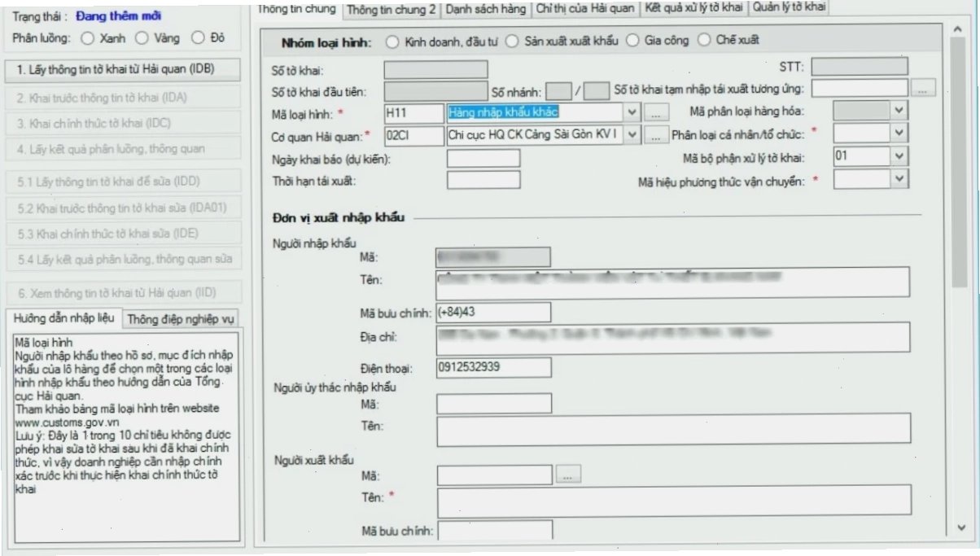Click the Người xuất khẩu Tên field
This screenshot has height=556, width=980.
(x=674, y=501)
